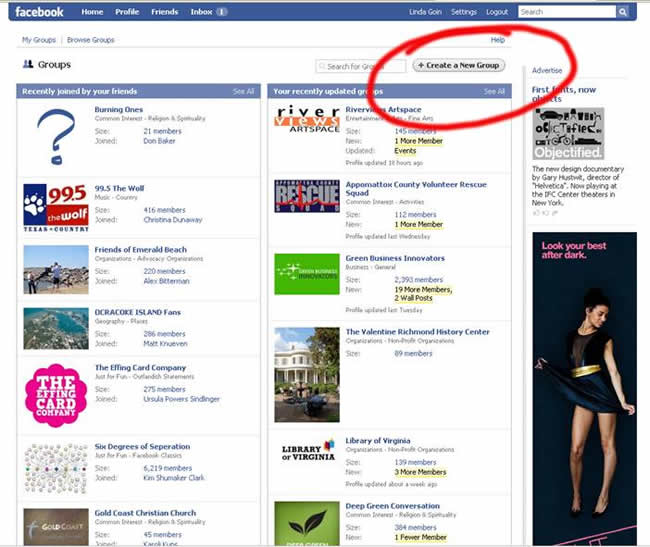Viewport: 650px width, 547px height.
Task: Open The Valentine Richmond History Center title
Action: coord(417,332)
